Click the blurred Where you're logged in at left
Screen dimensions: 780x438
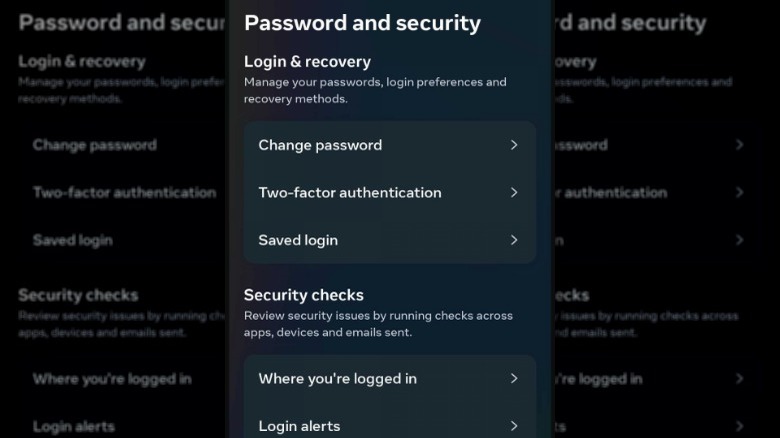click(112, 379)
